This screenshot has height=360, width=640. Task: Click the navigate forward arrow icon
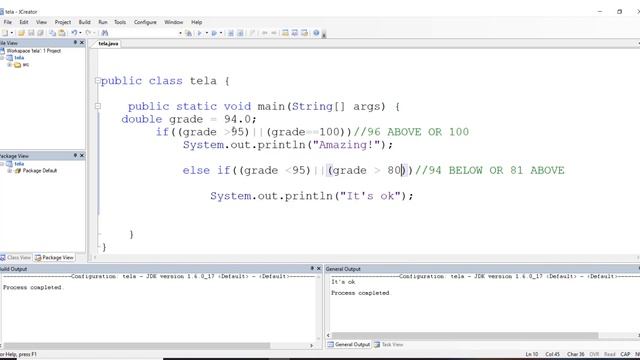(x=273, y=33)
